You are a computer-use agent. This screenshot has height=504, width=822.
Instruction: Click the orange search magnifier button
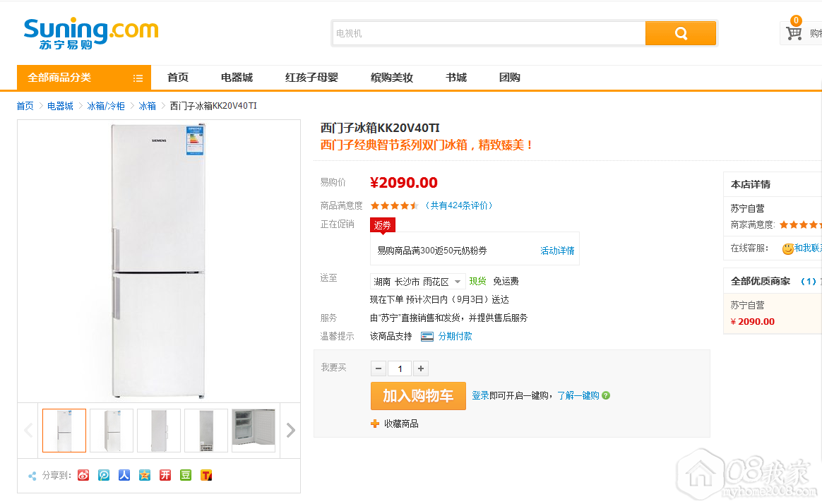(680, 33)
